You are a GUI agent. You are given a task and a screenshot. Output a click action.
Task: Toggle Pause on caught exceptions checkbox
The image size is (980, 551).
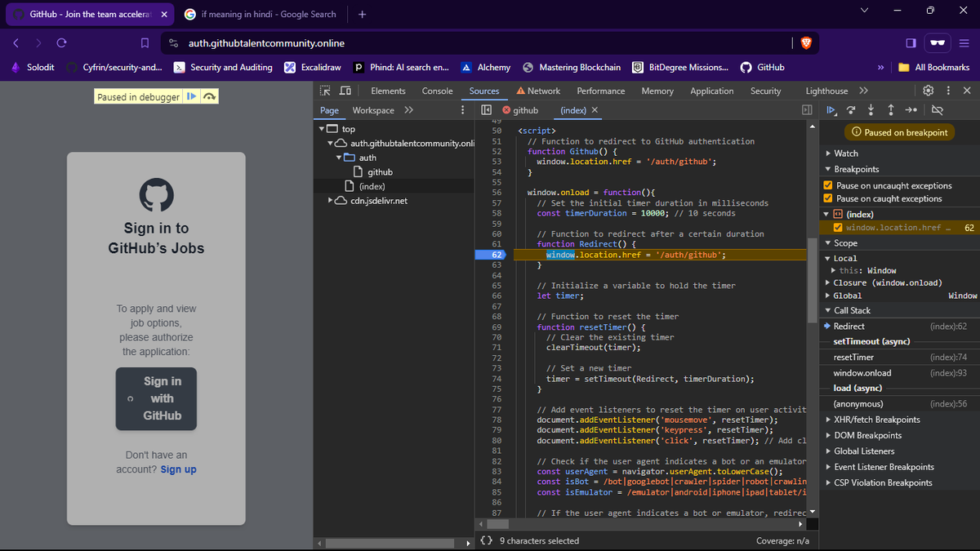[x=829, y=198]
